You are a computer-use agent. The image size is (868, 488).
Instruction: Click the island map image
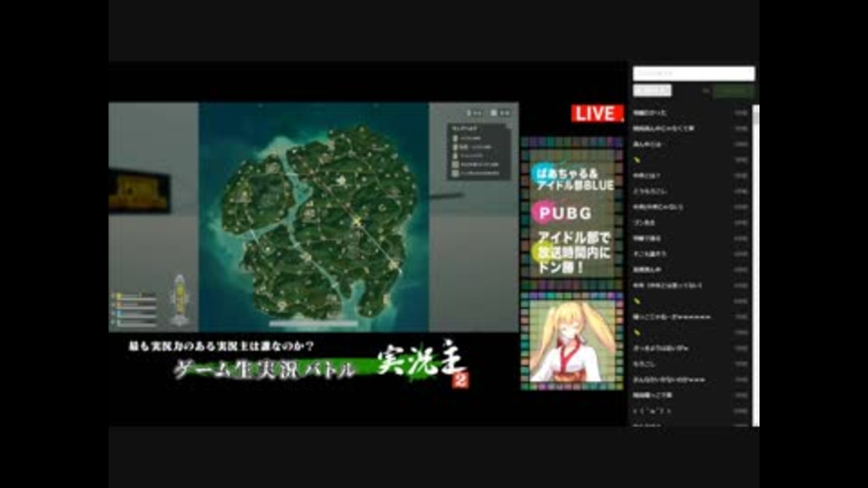(314, 217)
